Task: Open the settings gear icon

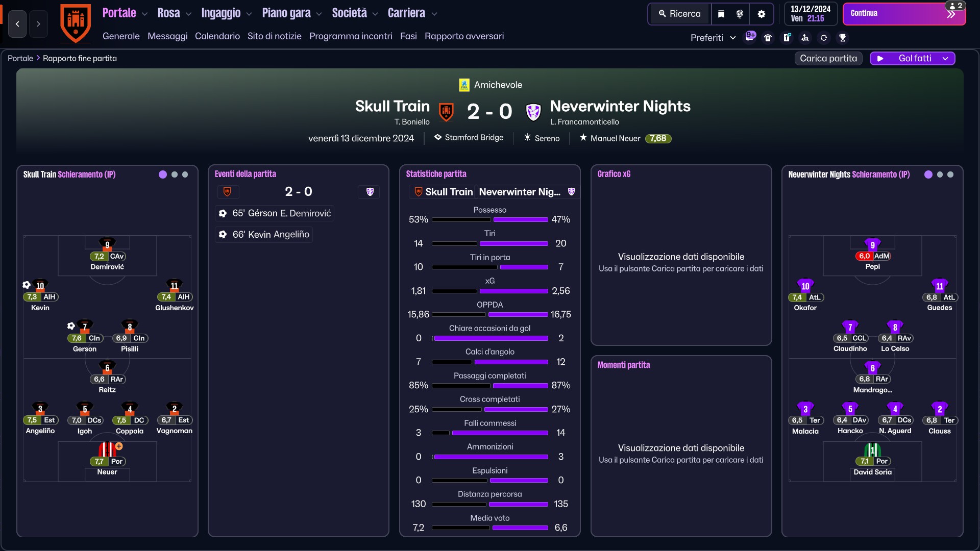Action: click(x=762, y=14)
